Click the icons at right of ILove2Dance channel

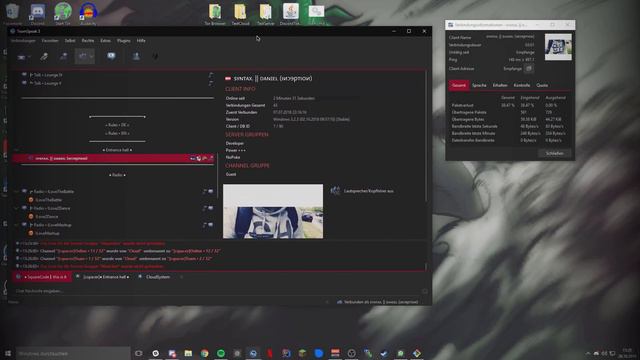(208, 208)
